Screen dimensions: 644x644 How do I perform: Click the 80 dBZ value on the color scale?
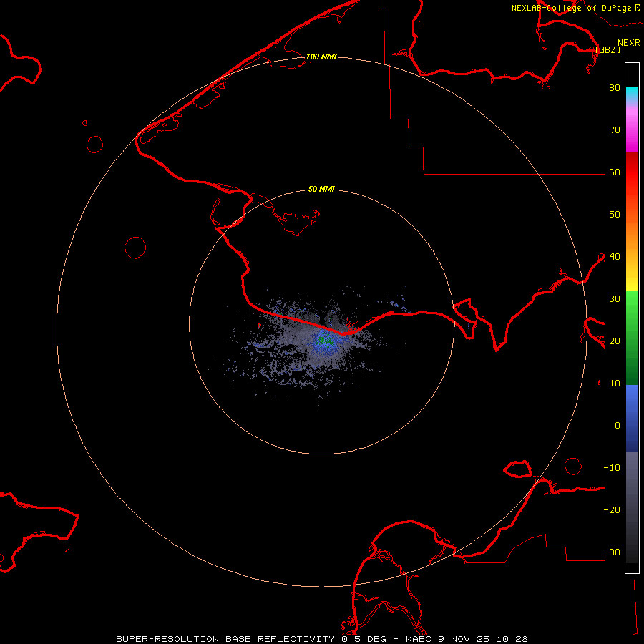615,87
